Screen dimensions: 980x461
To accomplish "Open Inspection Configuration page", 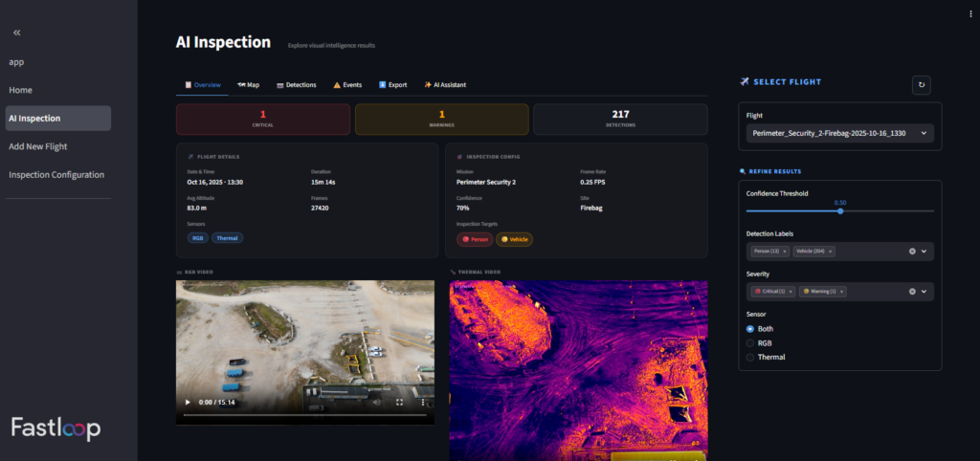I will (x=58, y=175).
